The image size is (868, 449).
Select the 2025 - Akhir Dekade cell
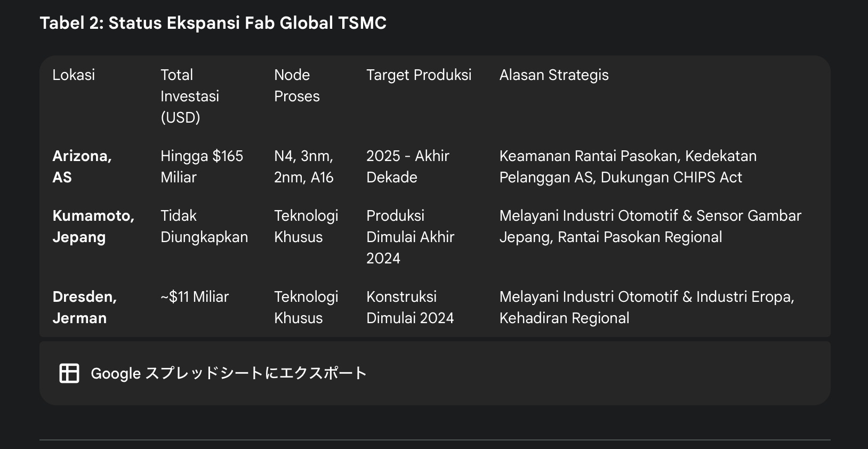(408, 166)
